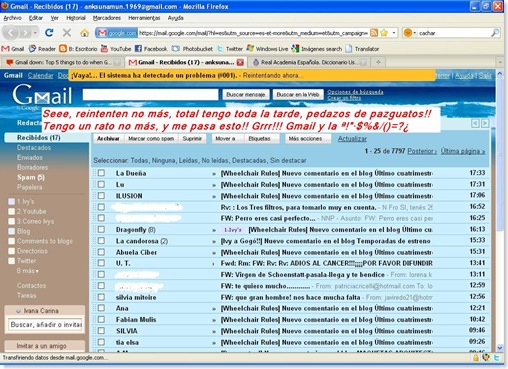The height and width of the screenshot is (369, 508).
Task: Open the Spam folder in sidebar
Action: click(x=31, y=177)
